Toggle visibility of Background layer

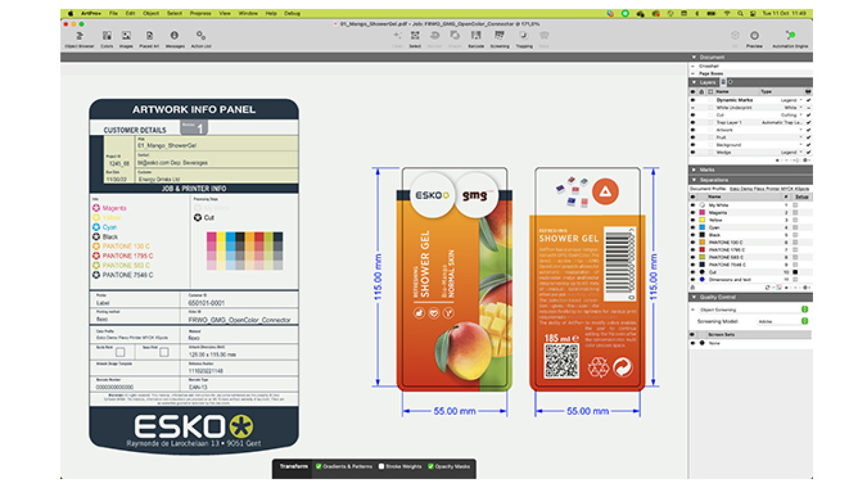tap(692, 144)
